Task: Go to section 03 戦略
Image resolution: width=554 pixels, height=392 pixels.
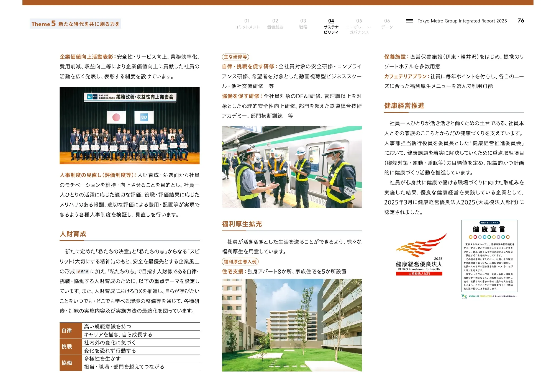Action: coord(303,24)
